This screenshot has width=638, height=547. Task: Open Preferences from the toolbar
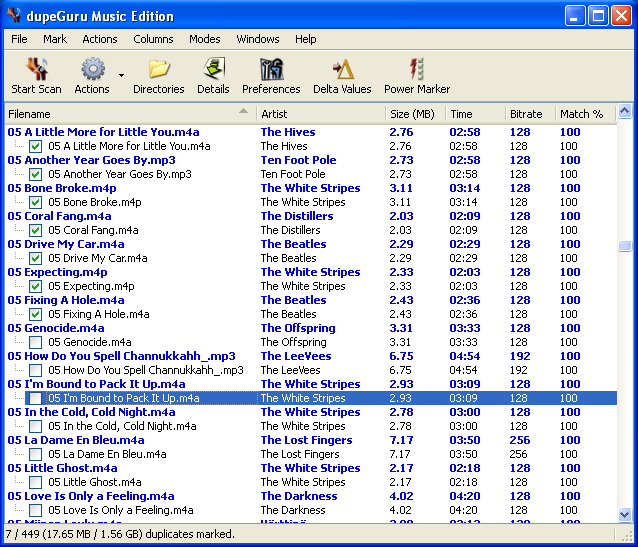[271, 69]
